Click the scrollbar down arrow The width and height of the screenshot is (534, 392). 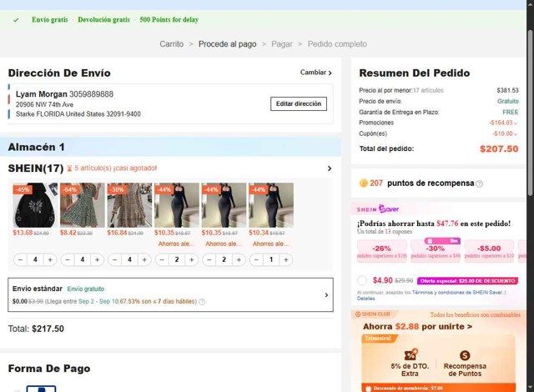531,389
